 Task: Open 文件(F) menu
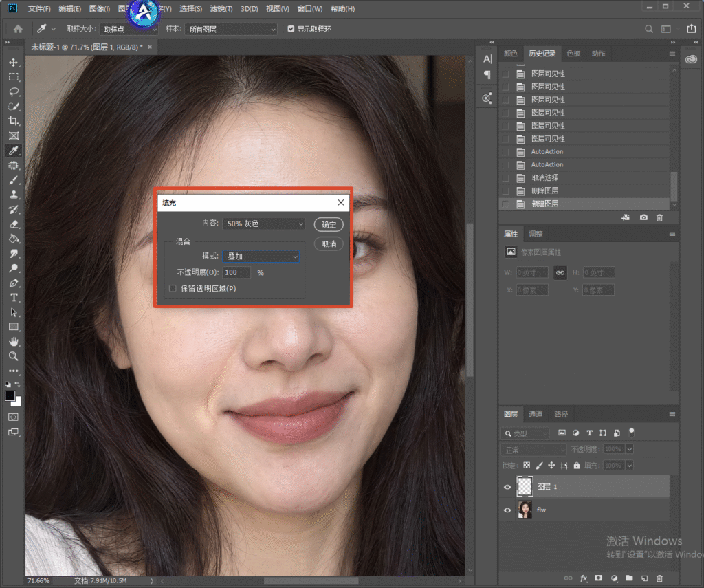click(x=39, y=8)
